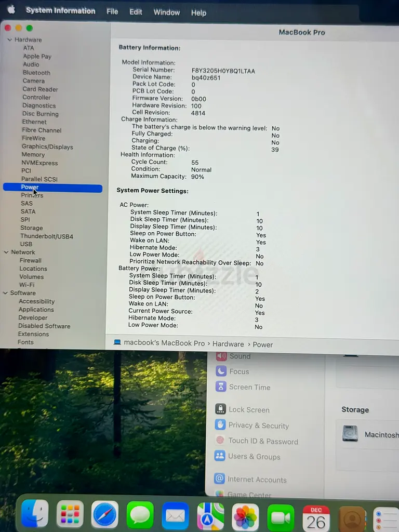This screenshot has width=399, height=532.
Task: Select Thunderbolt/USB4 in the sidebar
Action: (x=47, y=236)
